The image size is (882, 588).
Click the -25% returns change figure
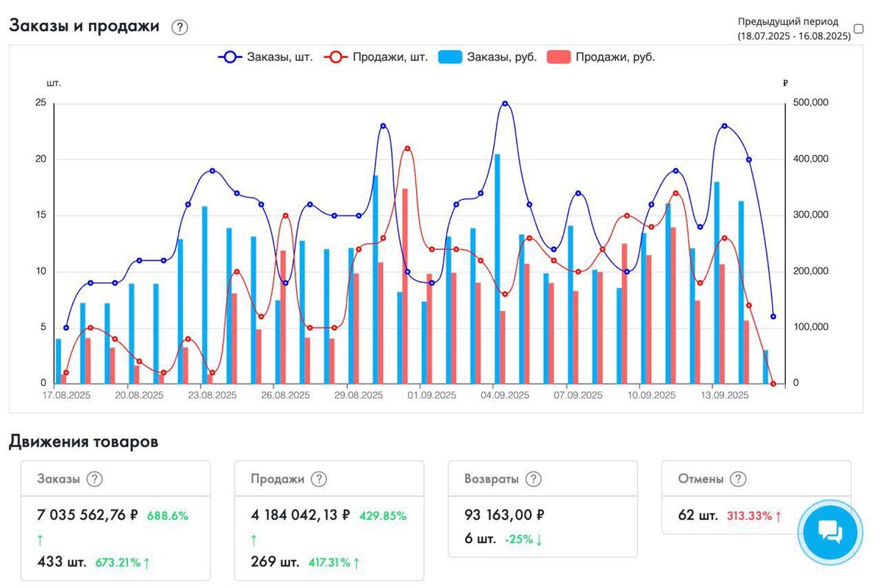(518, 539)
